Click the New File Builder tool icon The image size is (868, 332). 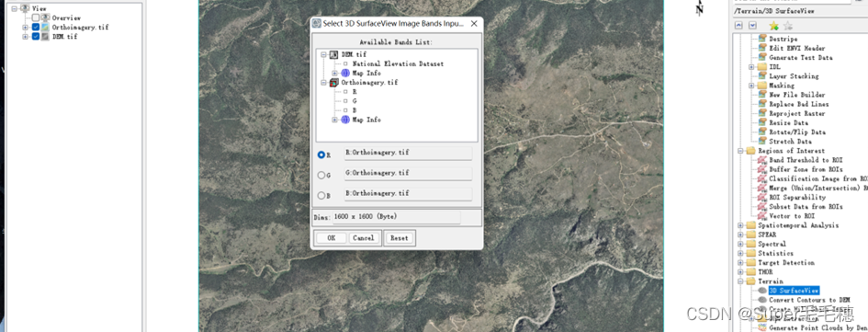762,95
